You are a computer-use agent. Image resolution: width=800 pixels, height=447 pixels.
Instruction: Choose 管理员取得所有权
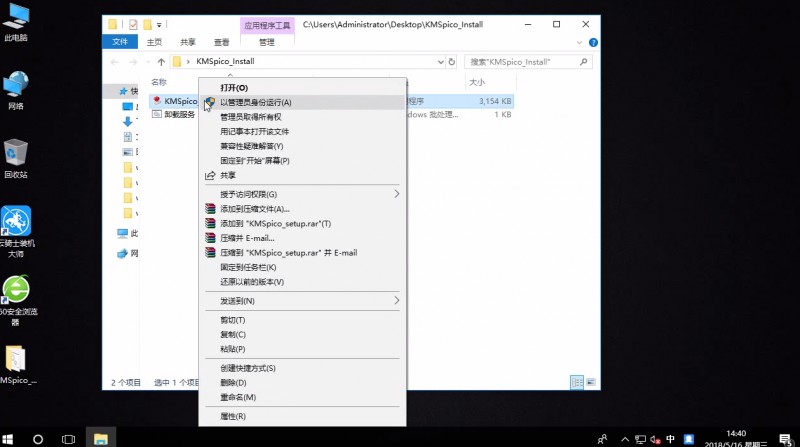pos(303,117)
